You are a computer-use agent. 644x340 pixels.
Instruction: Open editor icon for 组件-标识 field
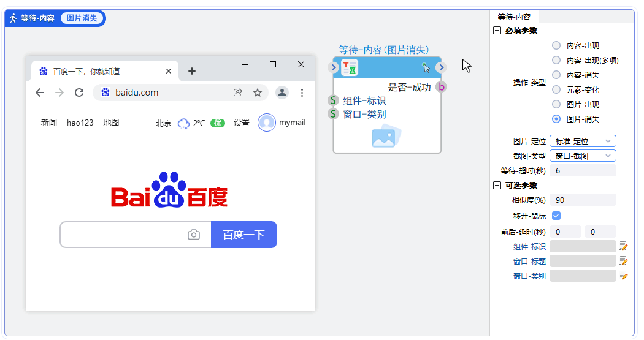pos(623,246)
